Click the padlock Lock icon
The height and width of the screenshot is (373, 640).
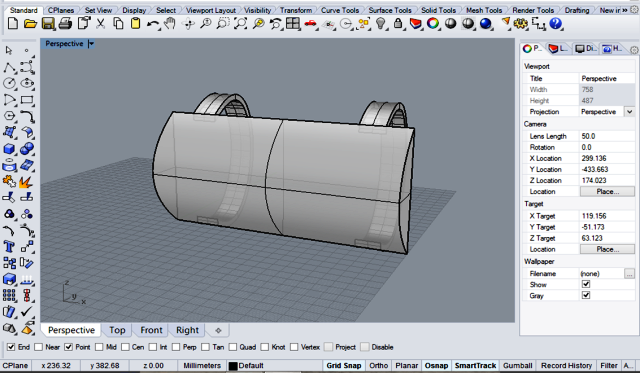[398, 24]
